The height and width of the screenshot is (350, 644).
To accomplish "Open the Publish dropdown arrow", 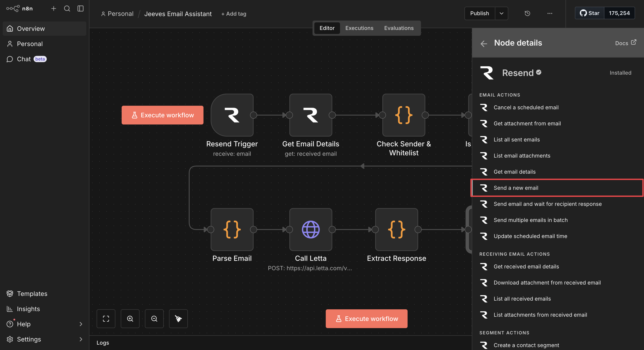I will [x=501, y=13].
